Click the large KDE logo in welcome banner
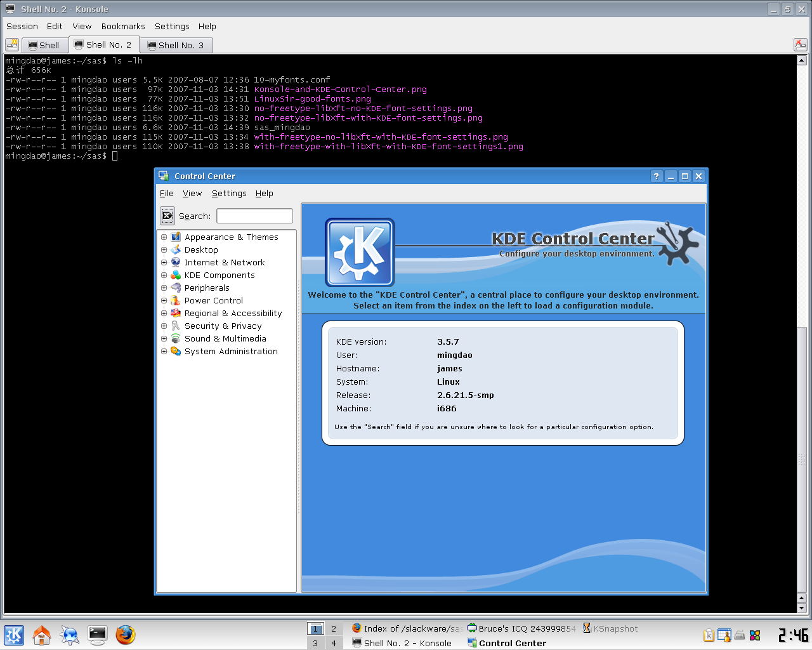This screenshot has width=812, height=650. tap(360, 253)
